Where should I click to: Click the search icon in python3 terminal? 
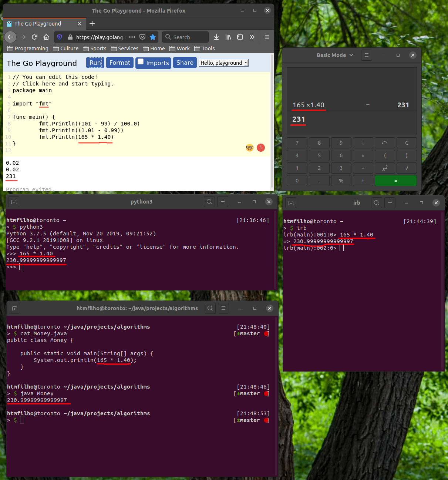[x=209, y=202]
